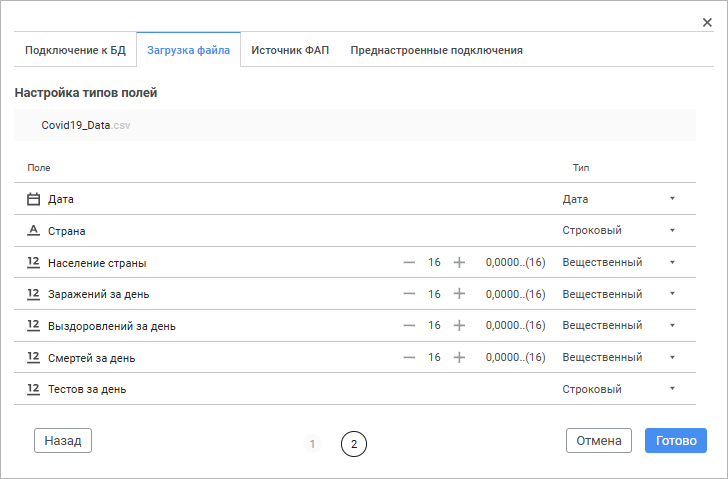This screenshot has width=728, height=479.
Task: Increase precision for Население страны
Action: pyautogui.click(x=459, y=262)
